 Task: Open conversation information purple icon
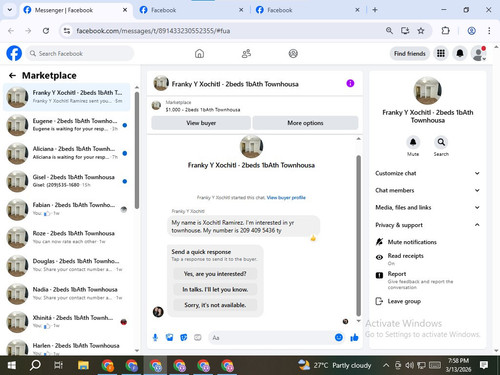[x=350, y=83]
